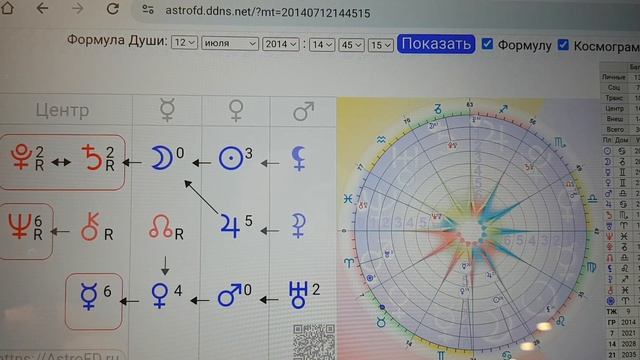The image size is (640, 360).
Task: Click the Соц row in table
Action: (x=620, y=87)
